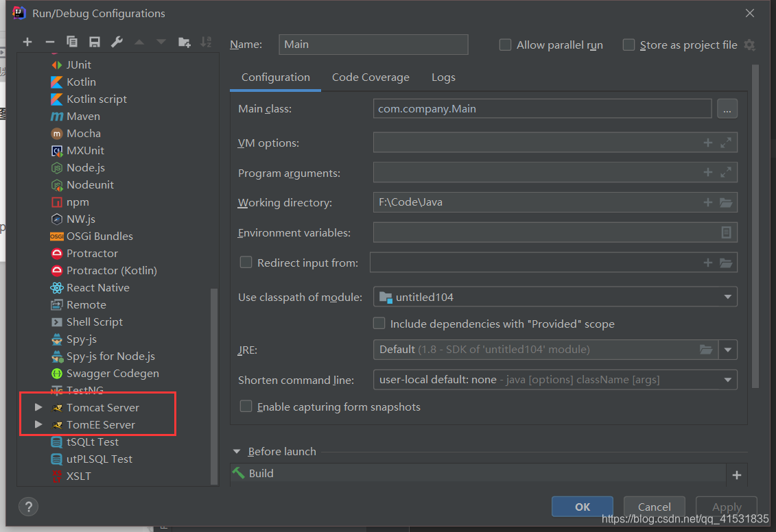Viewport: 776px width, 532px height.
Task: Pick NW.js configuration type
Action: tap(73, 219)
